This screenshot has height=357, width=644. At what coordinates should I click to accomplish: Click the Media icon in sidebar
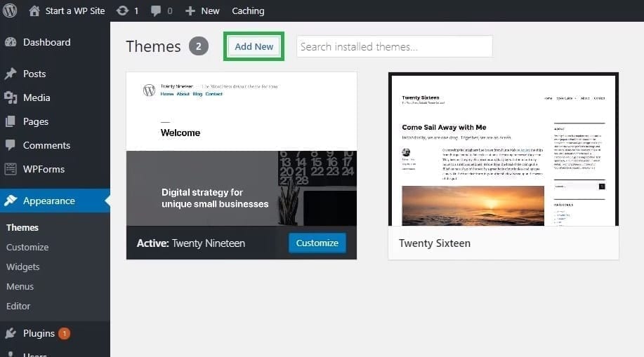tap(11, 97)
